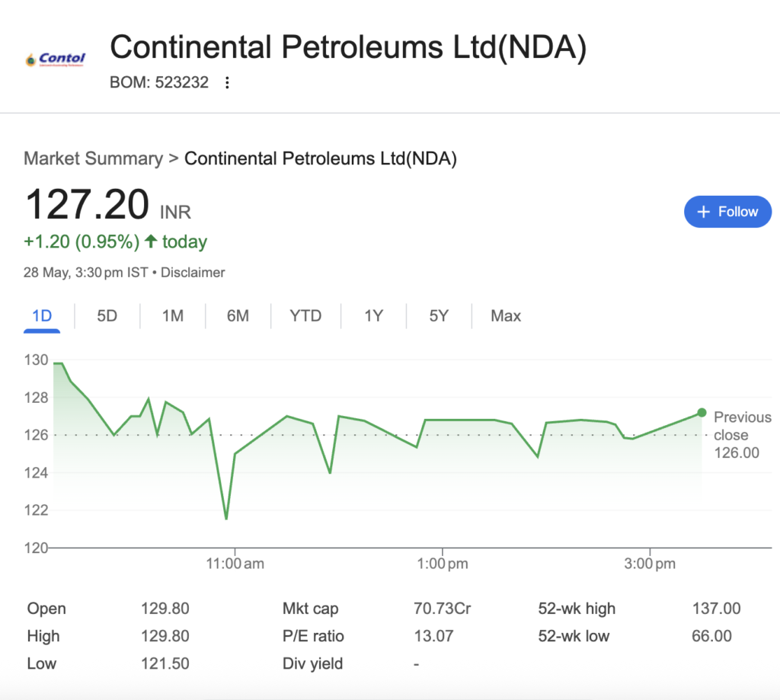The height and width of the screenshot is (700, 780).
Task: Click the Contol company logo
Action: click(x=55, y=59)
